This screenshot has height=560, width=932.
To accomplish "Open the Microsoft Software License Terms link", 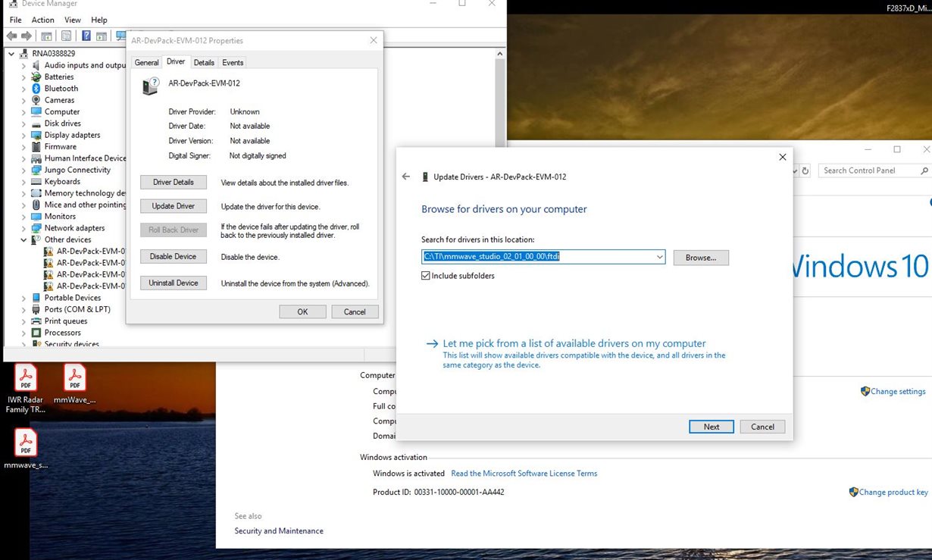I will click(x=524, y=473).
